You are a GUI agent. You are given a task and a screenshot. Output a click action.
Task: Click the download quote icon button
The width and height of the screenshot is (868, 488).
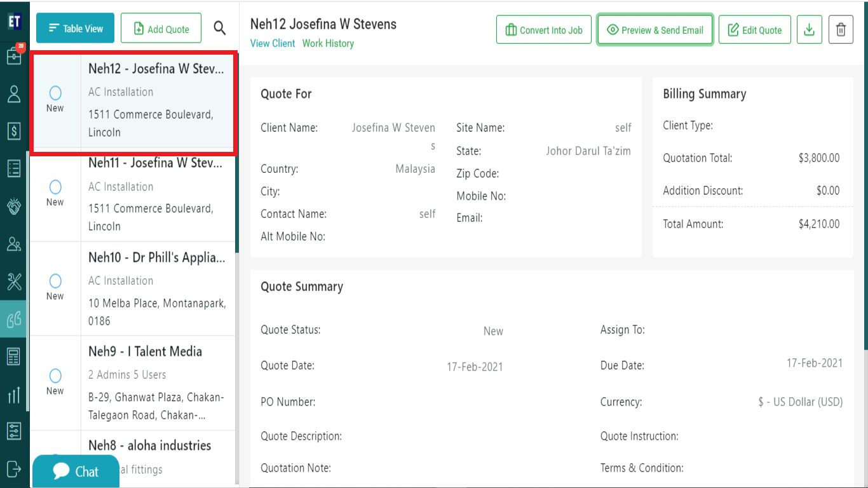coord(810,30)
